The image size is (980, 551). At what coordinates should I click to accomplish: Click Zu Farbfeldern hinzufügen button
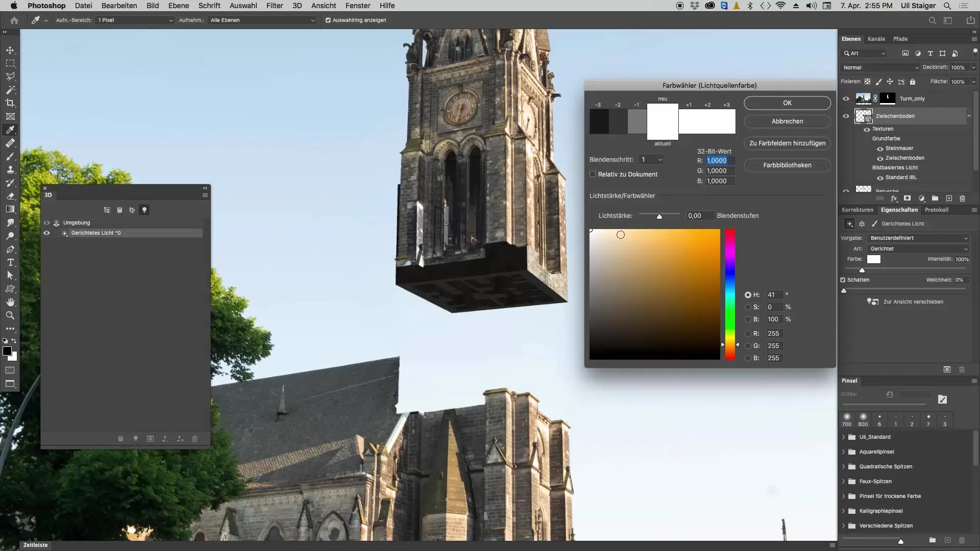tap(787, 143)
